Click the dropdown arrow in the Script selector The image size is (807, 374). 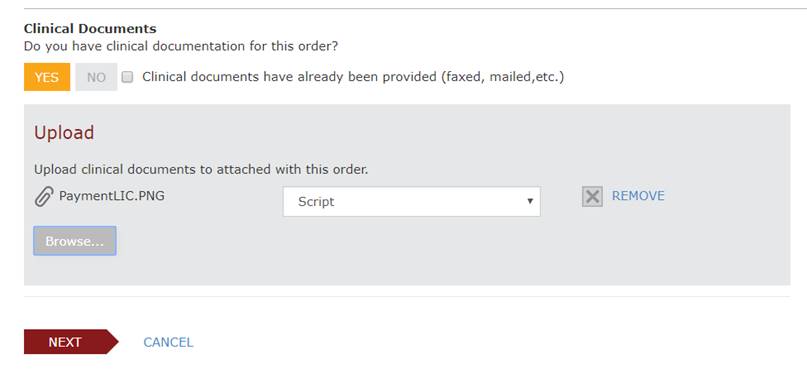coord(530,201)
